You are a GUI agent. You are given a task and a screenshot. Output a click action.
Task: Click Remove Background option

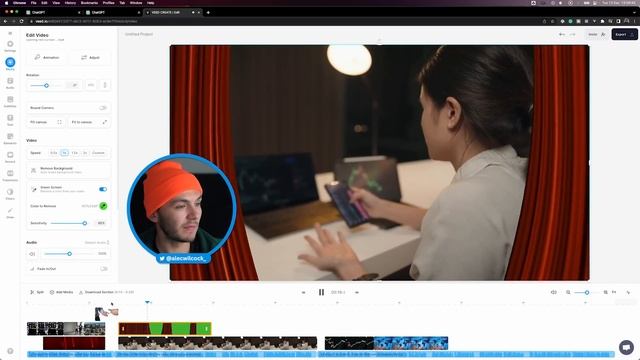pos(69,170)
